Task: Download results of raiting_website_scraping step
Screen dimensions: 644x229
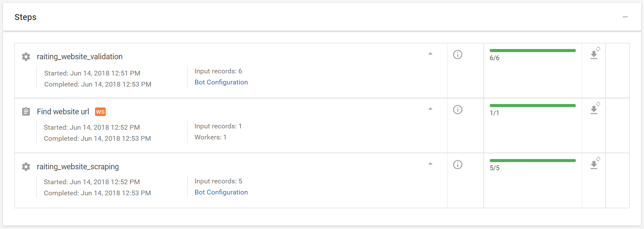Action: pos(594,165)
